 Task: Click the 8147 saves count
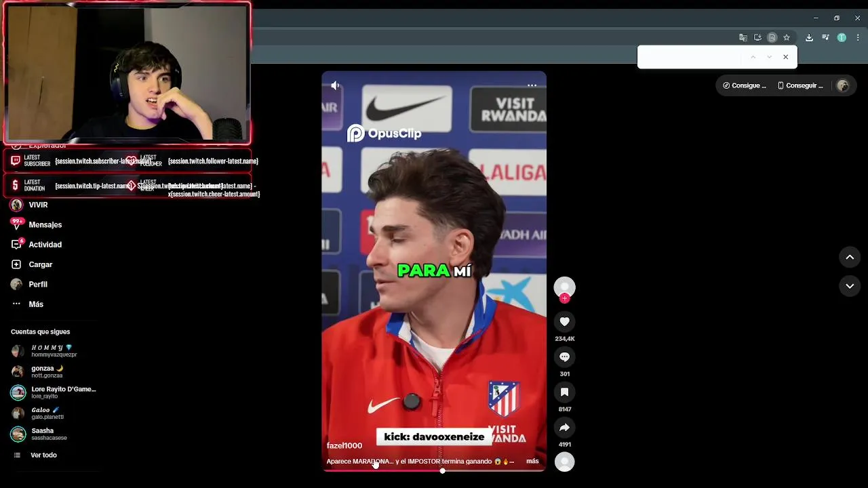click(x=564, y=409)
